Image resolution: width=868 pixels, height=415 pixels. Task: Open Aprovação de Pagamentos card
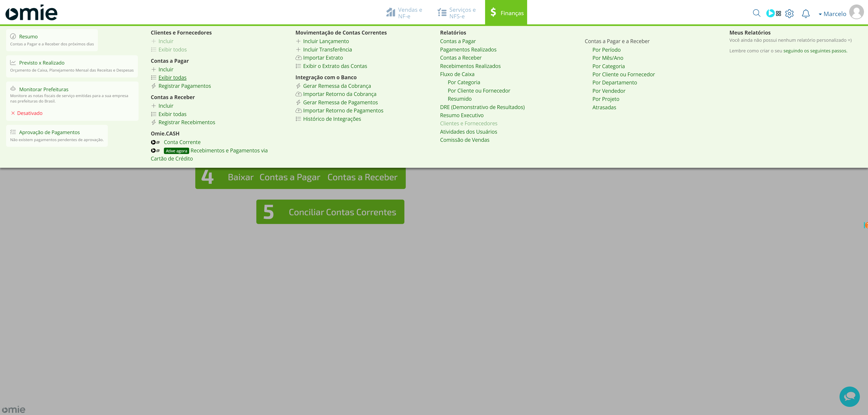tap(57, 136)
